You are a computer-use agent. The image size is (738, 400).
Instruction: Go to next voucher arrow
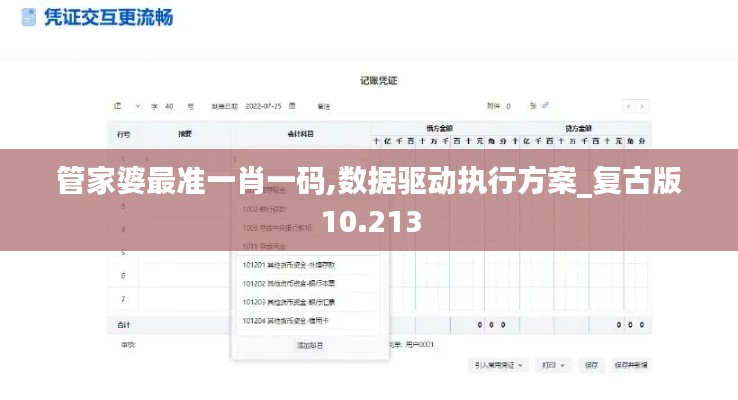642,106
